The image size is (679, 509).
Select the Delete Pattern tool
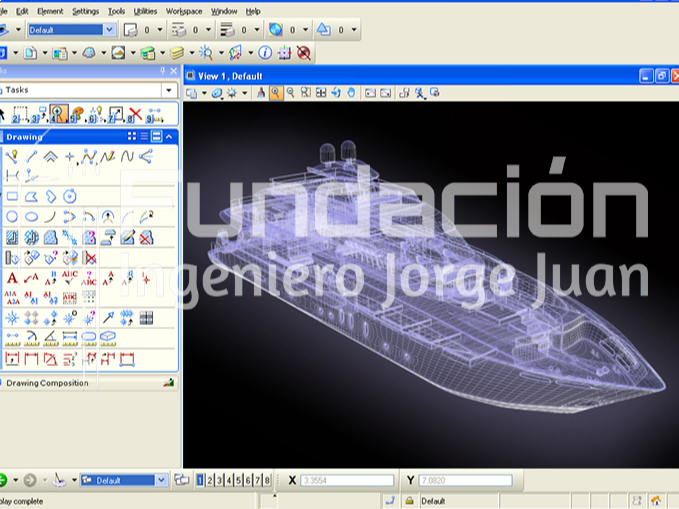(x=146, y=237)
